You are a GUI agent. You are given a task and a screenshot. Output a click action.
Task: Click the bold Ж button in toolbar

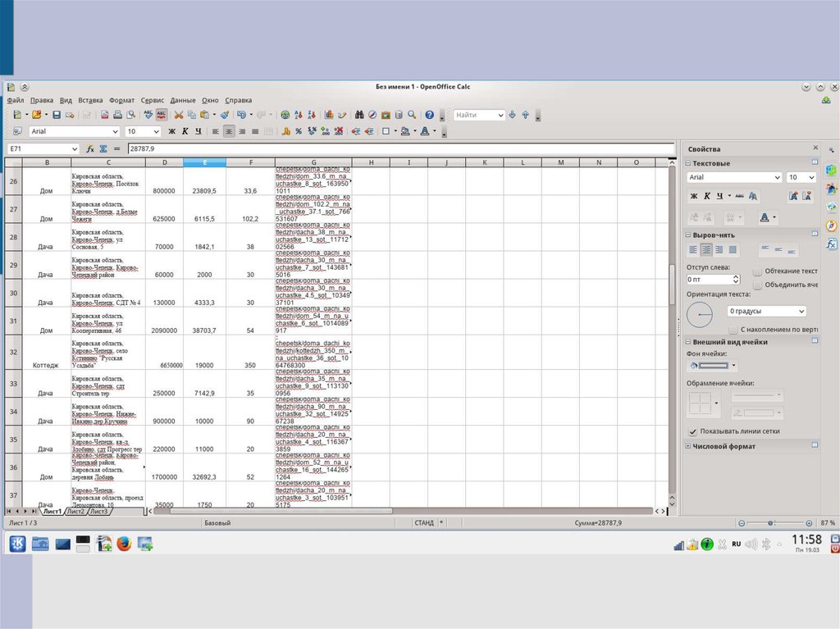(172, 131)
